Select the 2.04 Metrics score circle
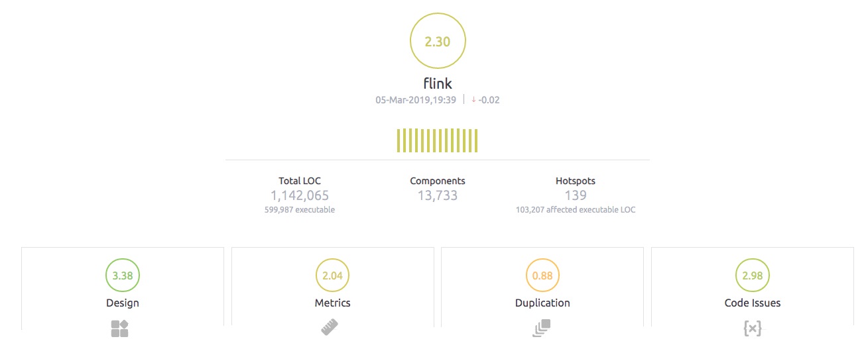868x349 pixels. 332,276
